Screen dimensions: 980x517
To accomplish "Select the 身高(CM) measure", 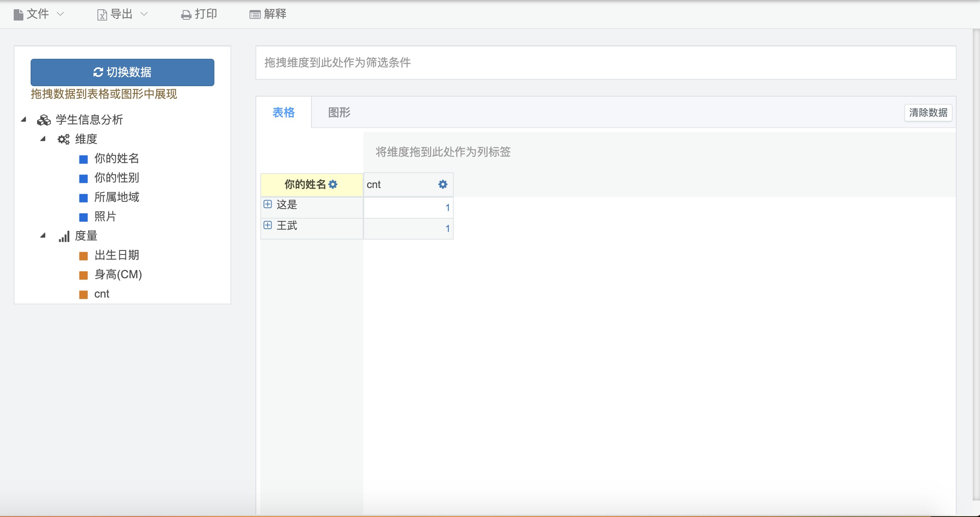I will click(x=118, y=274).
